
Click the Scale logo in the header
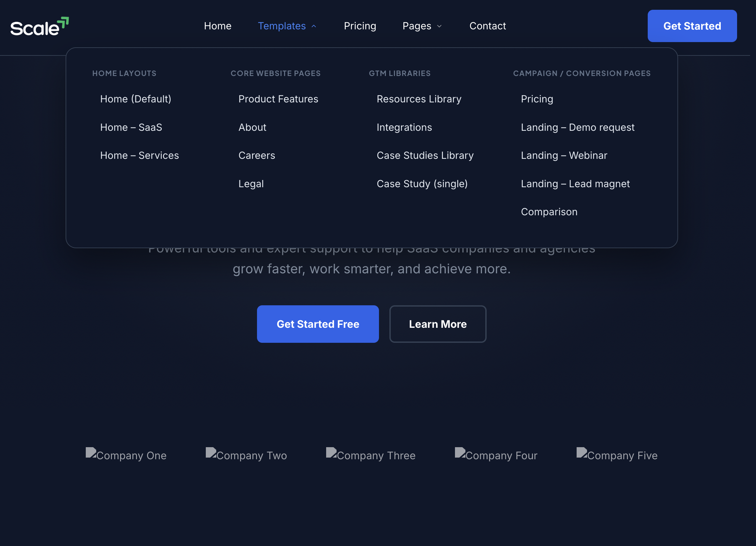click(39, 26)
